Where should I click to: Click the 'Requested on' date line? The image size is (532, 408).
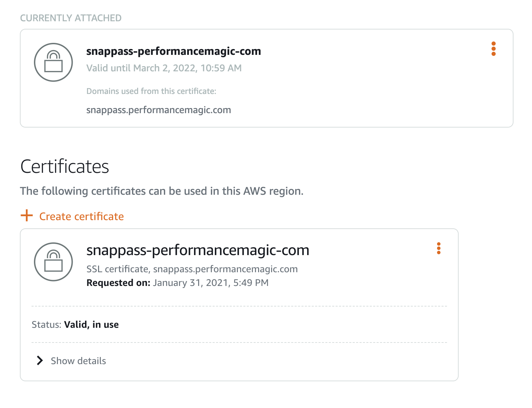point(178,283)
